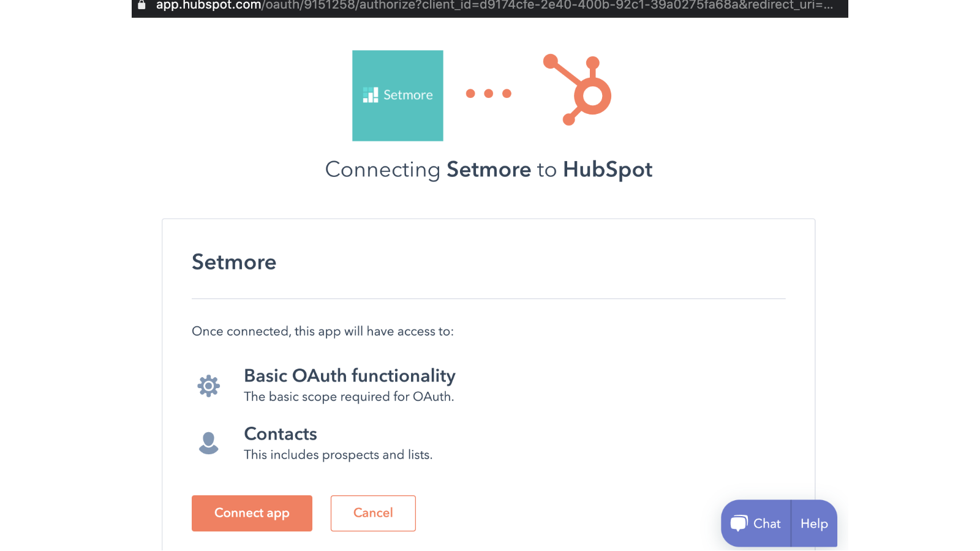Click the gear icon for Basic OAuth
980x551 pixels.
[208, 386]
